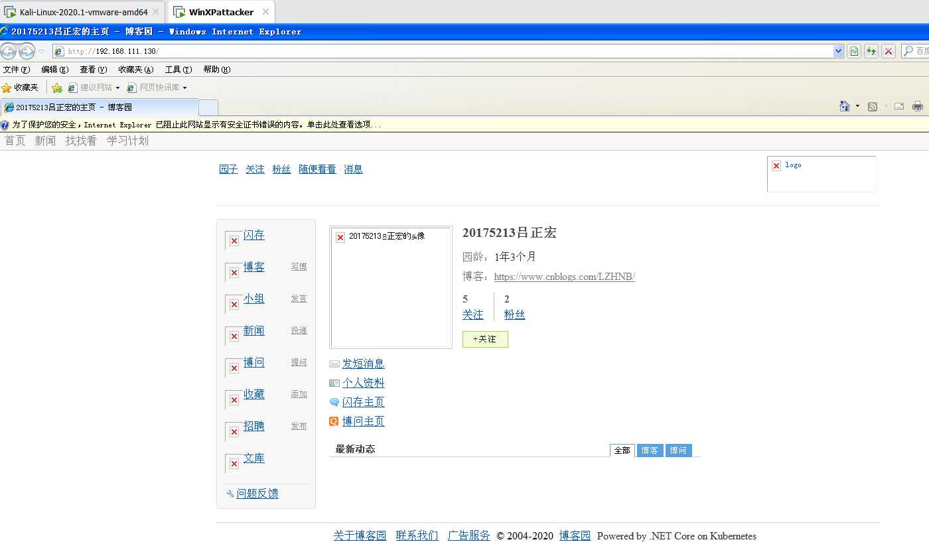The height and width of the screenshot is (560, 929).
Task: Open the 建议网站 dropdown
Action: [94, 88]
